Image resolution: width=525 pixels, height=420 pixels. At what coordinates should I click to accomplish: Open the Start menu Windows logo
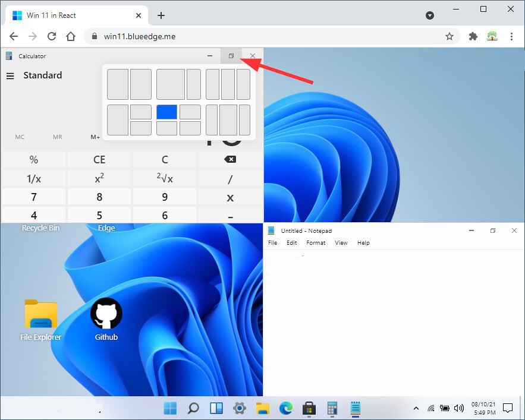[170, 408]
